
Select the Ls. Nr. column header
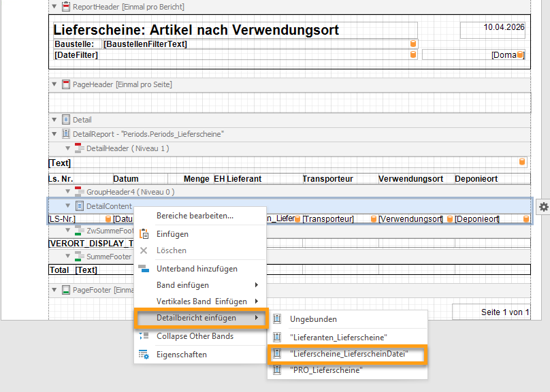pyautogui.click(x=80, y=179)
